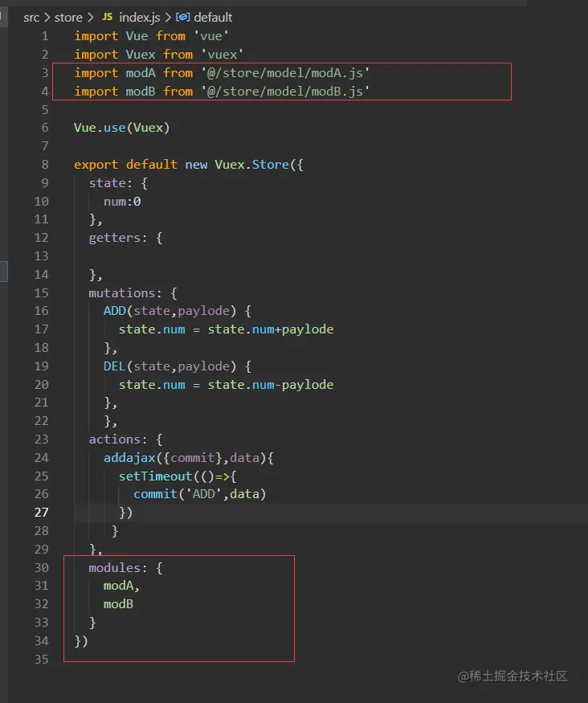Click line number 1 in the gutter
Image resolution: width=588 pixels, height=703 pixels.
tap(45, 36)
